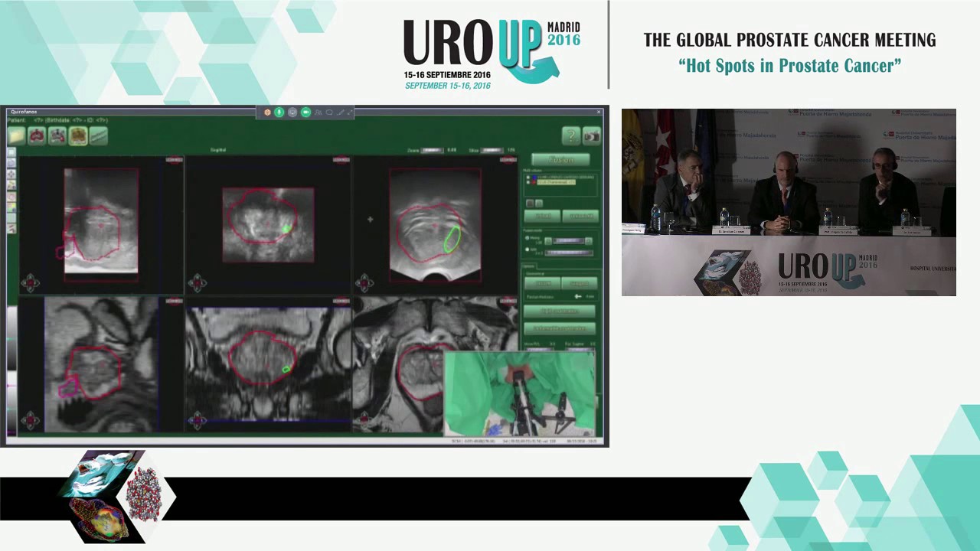Select the Mixing fusion mode radio button
The width and height of the screenshot is (980, 551).
pos(527,238)
